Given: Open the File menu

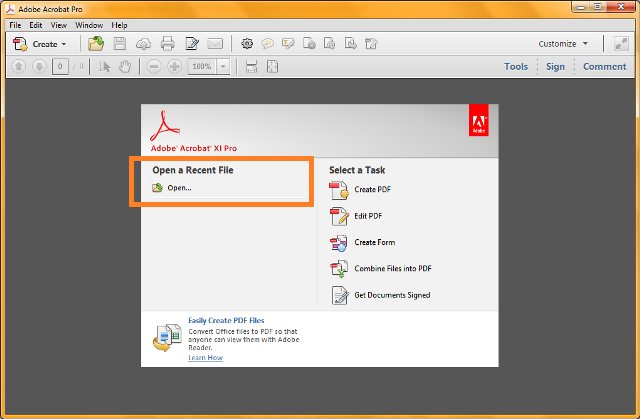Looking at the screenshot, I should point(15,25).
